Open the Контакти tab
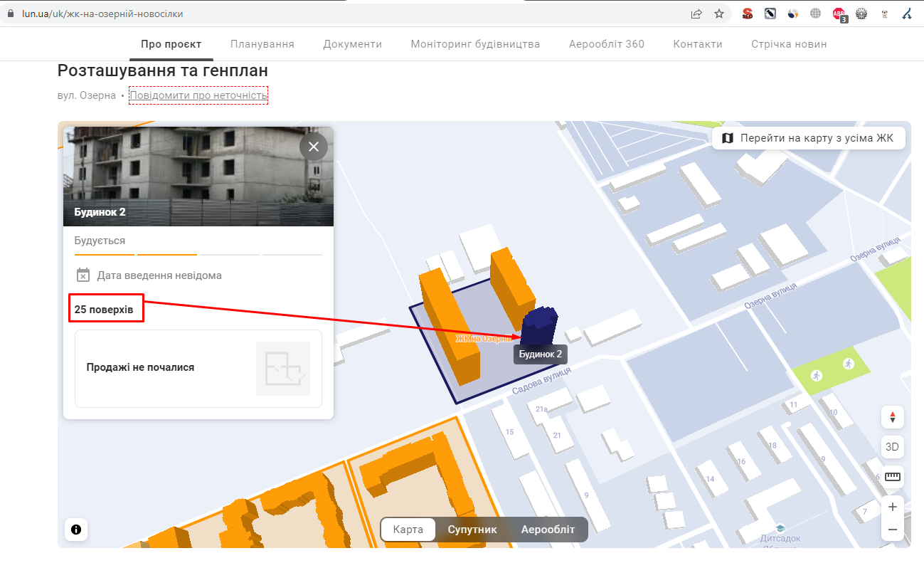 [x=698, y=44]
